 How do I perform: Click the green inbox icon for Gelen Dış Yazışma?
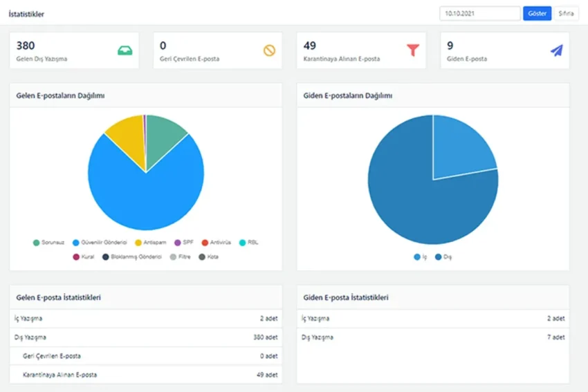click(125, 50)
